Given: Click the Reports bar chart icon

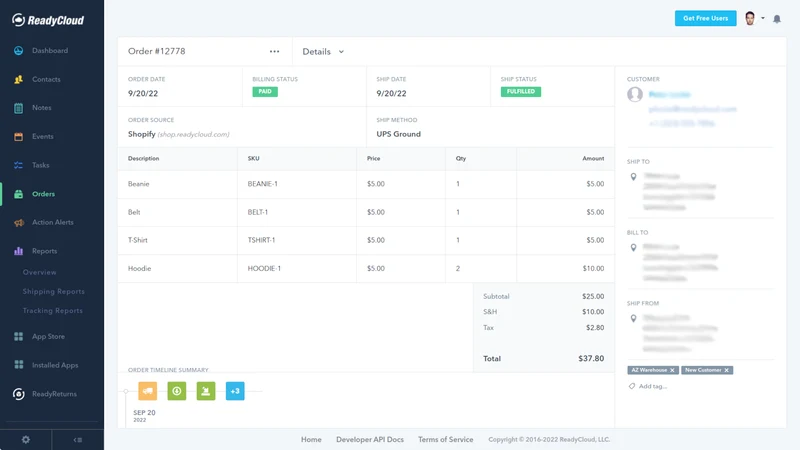Looking at the screenshot, I should pos(18,251).
